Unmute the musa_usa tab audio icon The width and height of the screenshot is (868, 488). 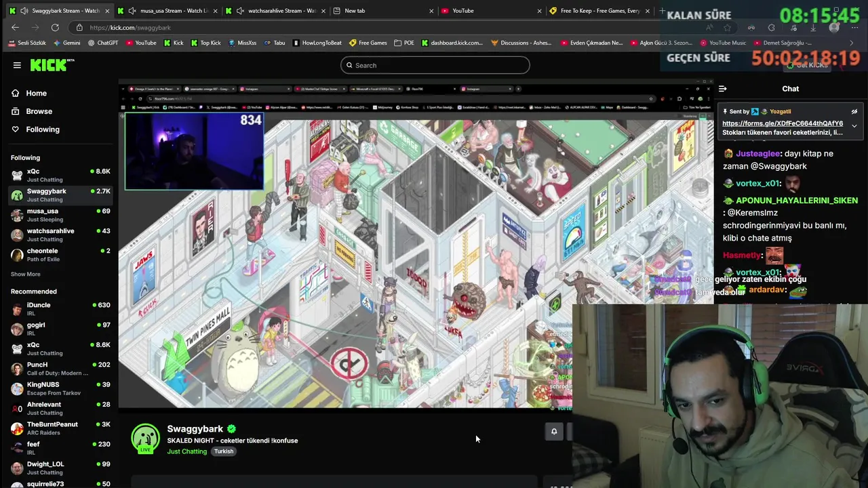pos(132,11)
